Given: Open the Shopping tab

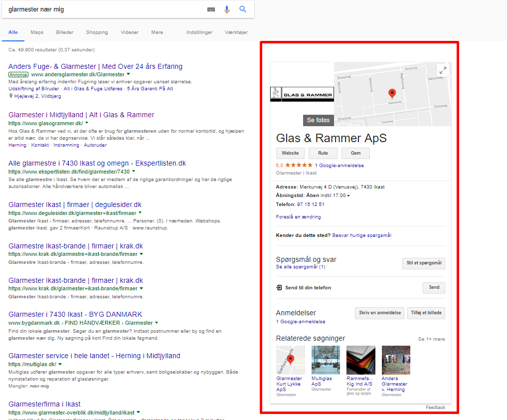Looking at the screenshot, I should 97,32.
